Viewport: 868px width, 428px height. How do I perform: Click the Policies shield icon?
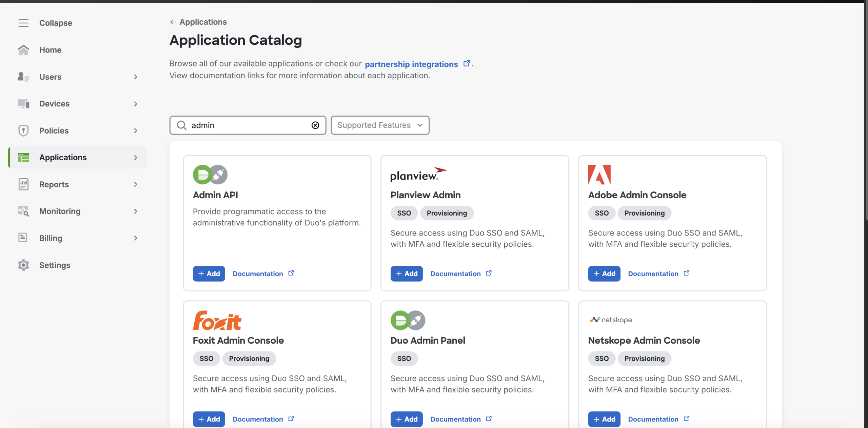pyautogui.click(x=23, y=130)
